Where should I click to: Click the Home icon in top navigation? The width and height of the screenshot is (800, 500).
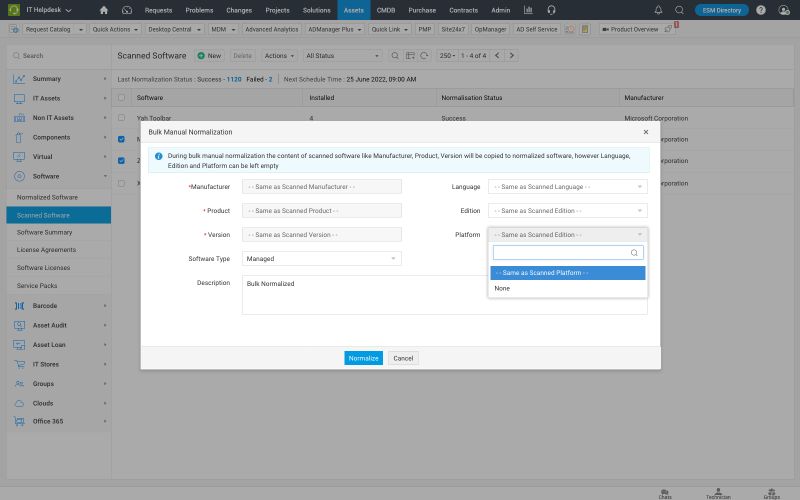click(104, 10)
